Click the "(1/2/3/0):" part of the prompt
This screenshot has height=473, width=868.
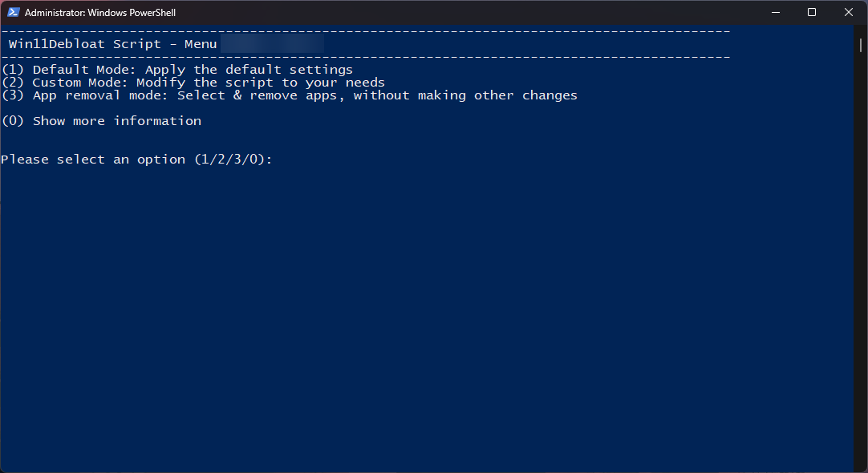[x=233, y=160]
